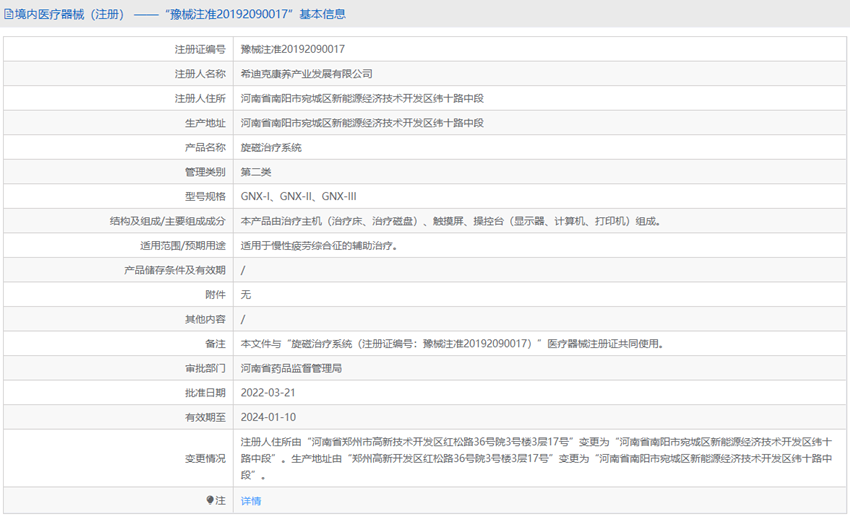
Task: Click the 批准日期 row label
Action: [205, 392]
